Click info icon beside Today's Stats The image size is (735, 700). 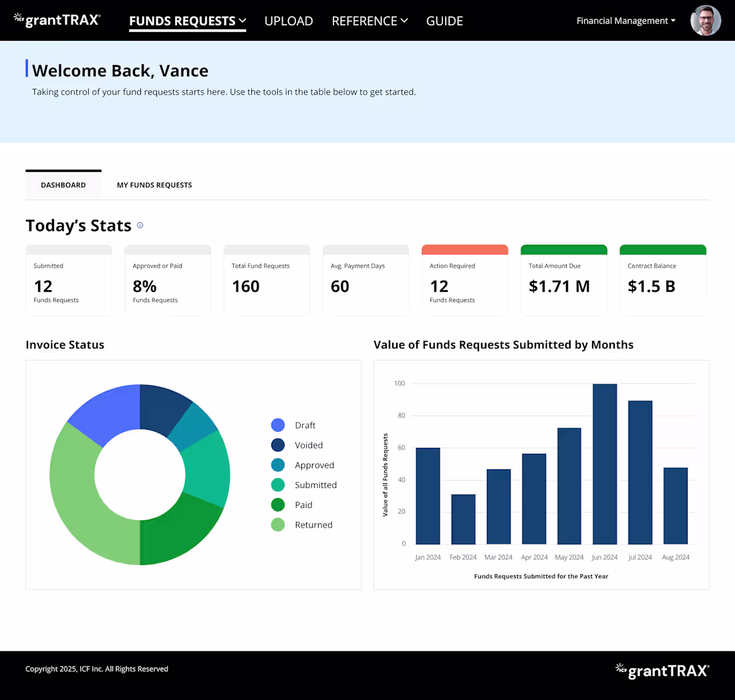(140, 225)
